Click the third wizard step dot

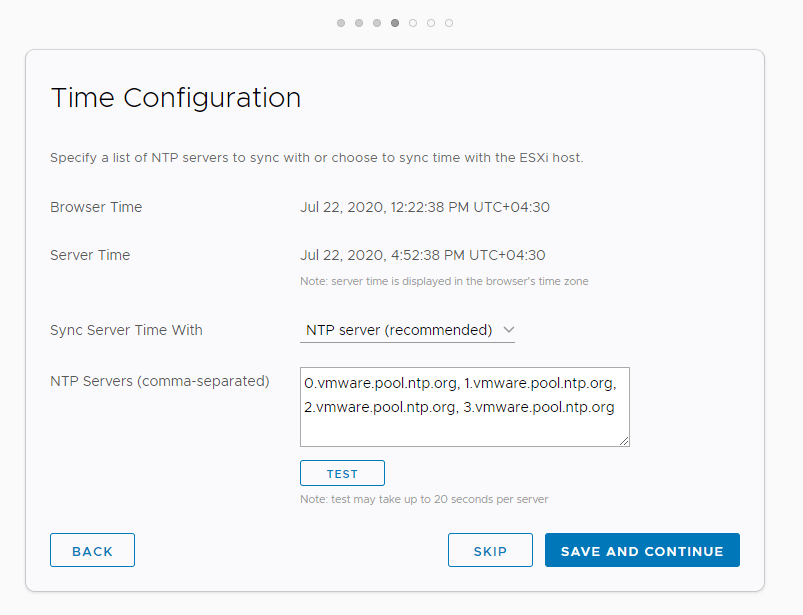[x=377, y=23]
